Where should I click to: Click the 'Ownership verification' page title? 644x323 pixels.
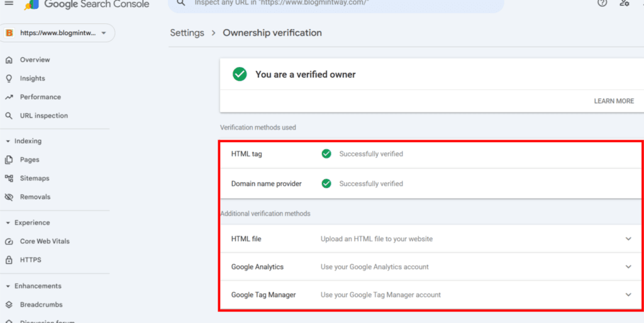click(272, 33)
